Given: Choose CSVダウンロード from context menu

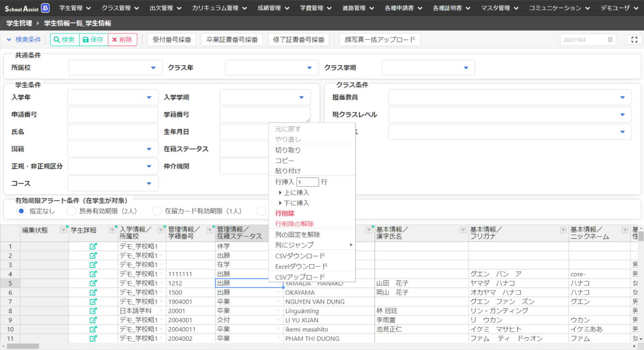Looking at the screenshot, I should tap(300, 256).
